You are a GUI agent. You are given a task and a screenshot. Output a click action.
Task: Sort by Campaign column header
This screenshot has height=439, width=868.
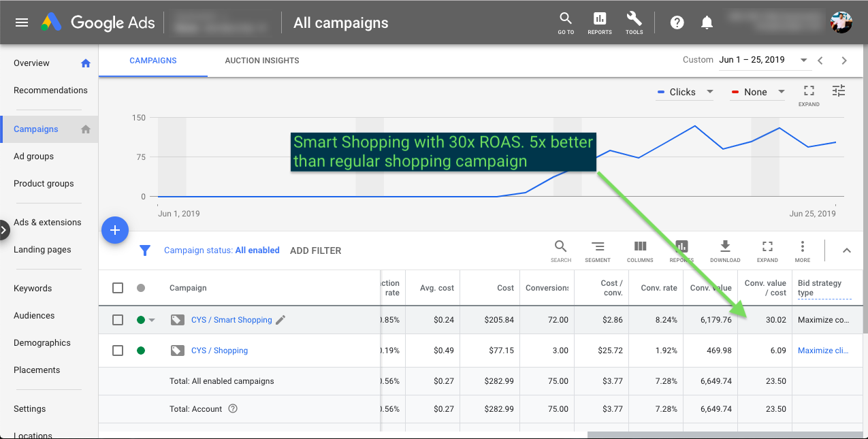pos(188,288)
